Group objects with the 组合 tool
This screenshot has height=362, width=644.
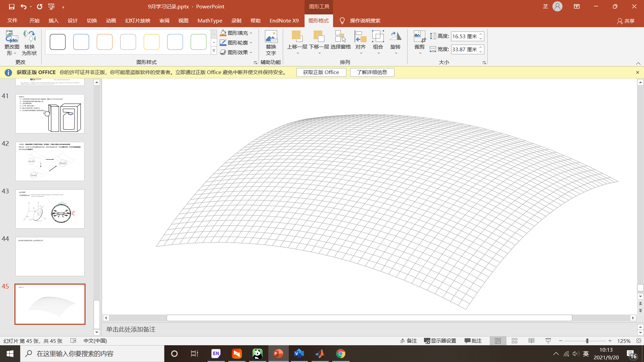click(378, 42)
